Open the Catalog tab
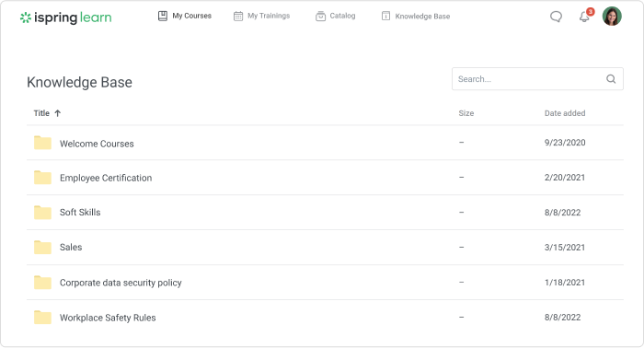 335,16
